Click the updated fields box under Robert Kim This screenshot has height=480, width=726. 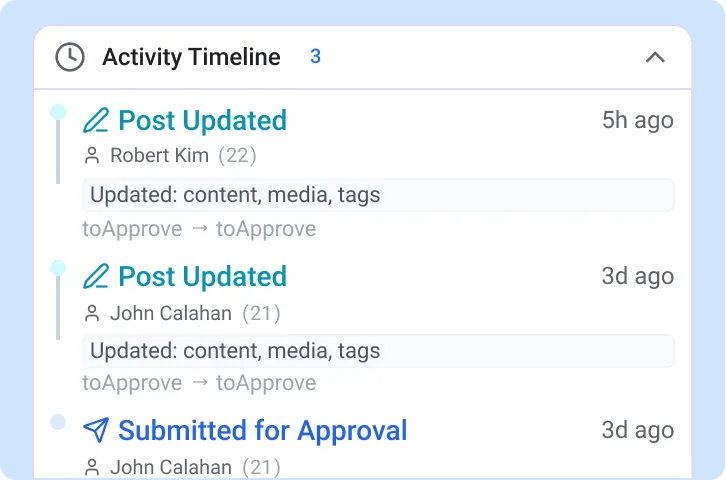(x=378, y=195)
